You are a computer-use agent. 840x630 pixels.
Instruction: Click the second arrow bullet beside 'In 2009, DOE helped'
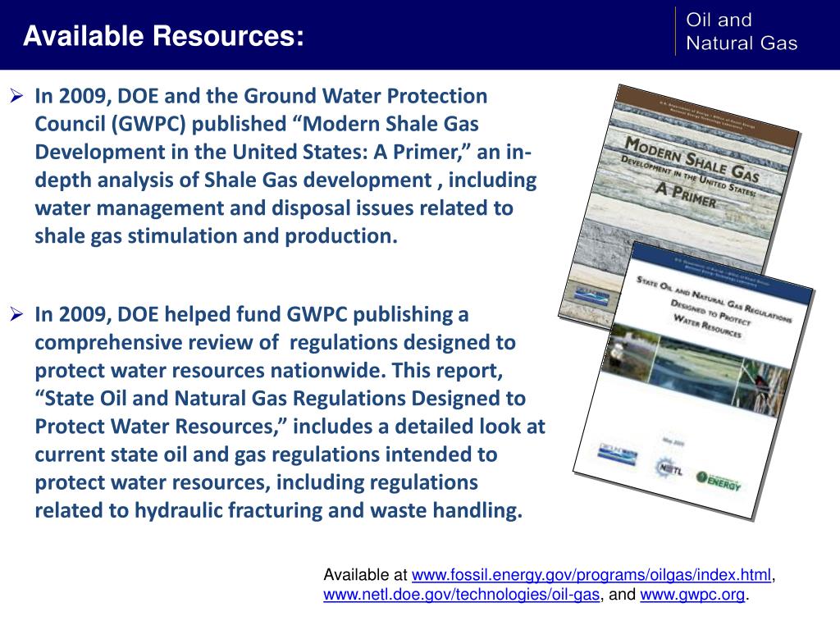pos(16,314)
